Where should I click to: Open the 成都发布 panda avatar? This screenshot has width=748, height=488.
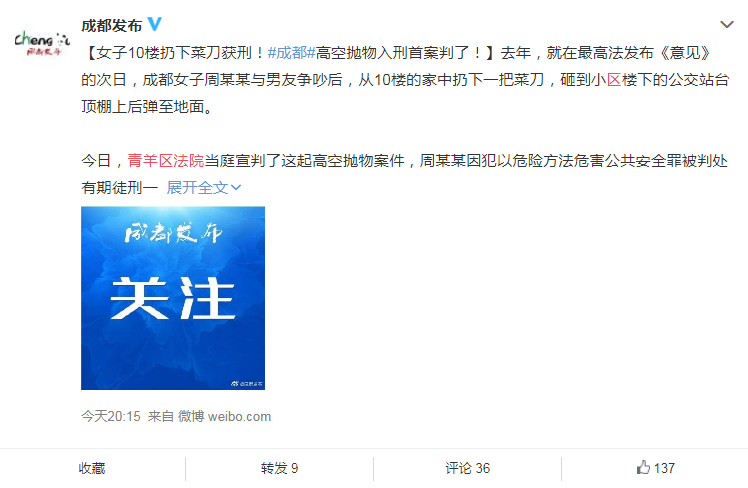click(42, 43)
